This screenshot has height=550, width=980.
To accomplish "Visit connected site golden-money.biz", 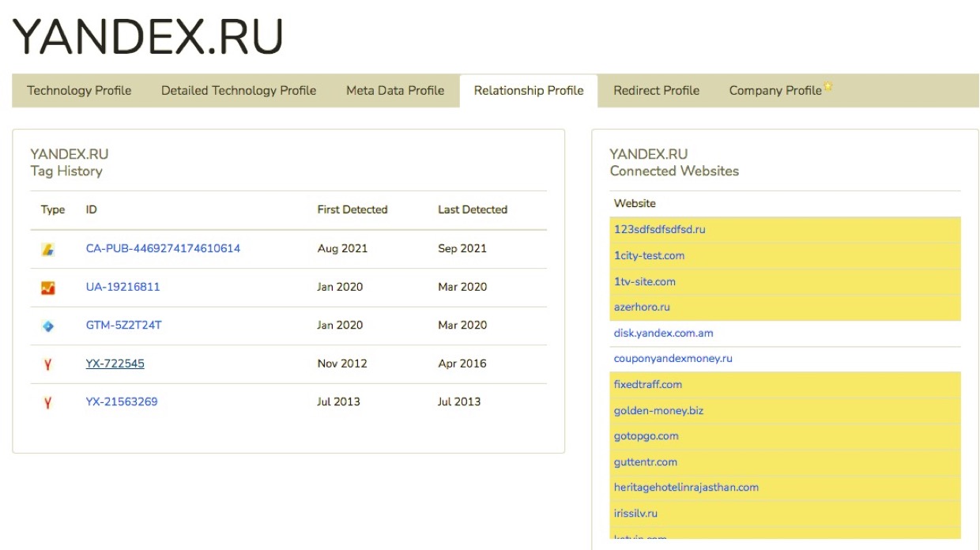I will pyautogui.click(x=658, y=411).
